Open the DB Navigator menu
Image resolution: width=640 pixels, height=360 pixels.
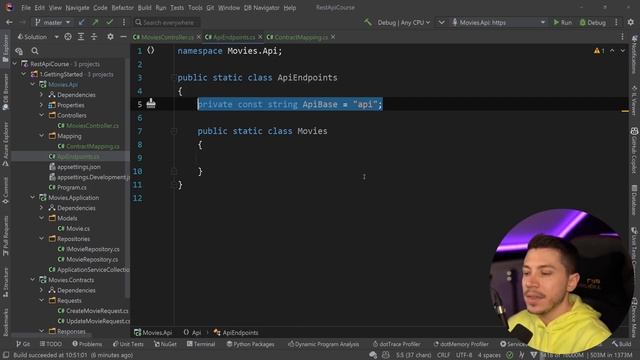[261, 7]
